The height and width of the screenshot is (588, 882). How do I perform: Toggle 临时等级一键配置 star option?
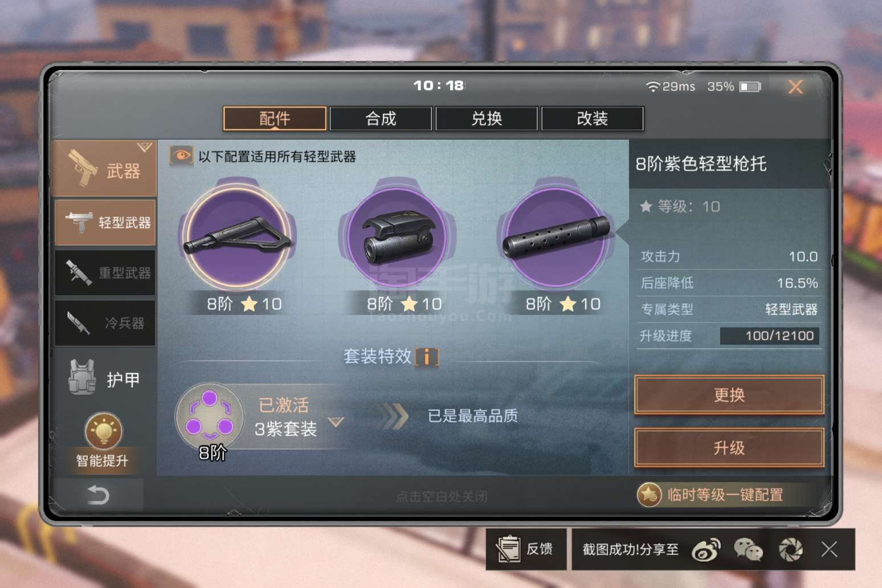649,495
